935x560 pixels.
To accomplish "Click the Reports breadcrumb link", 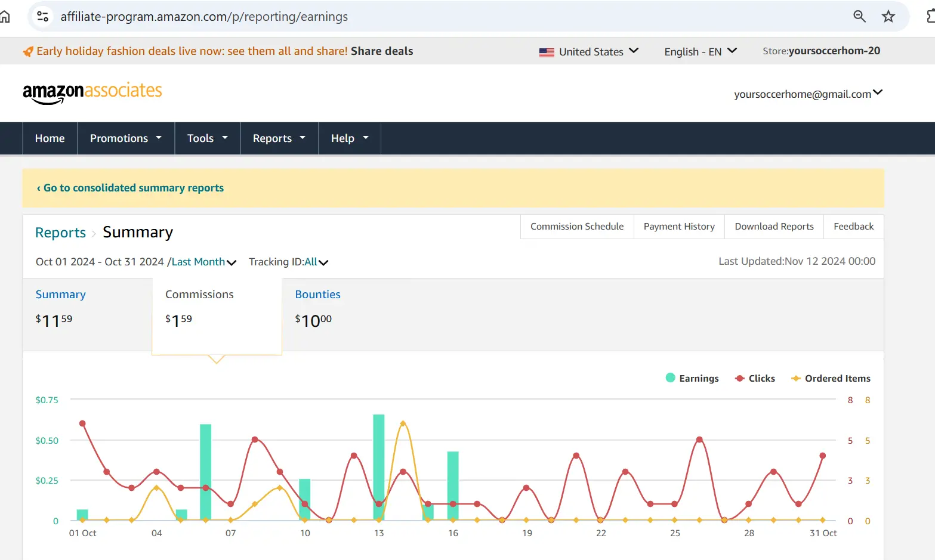I will tap(60, 233).
